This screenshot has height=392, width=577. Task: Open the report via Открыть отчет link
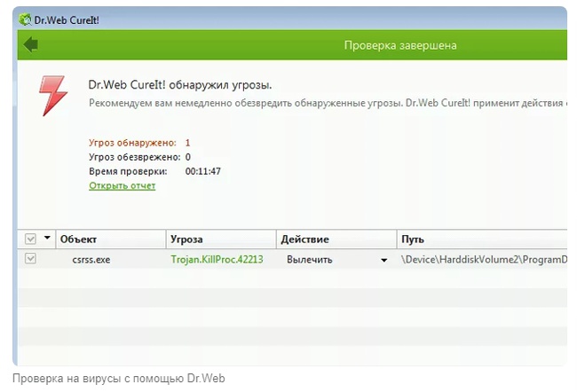[123, 185]
